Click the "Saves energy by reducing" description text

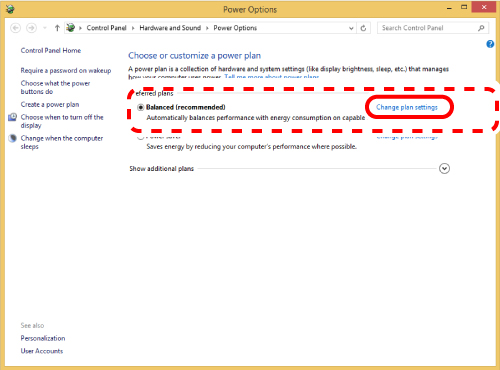click(251, 147)
